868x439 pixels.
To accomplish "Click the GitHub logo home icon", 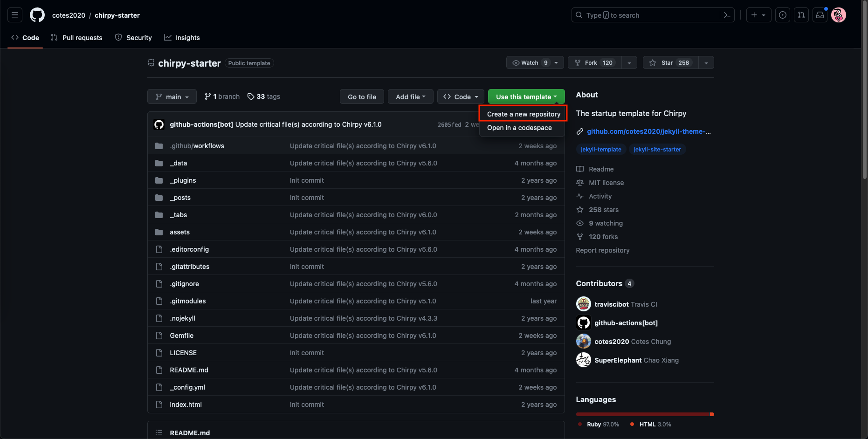I will coord(37,15).
